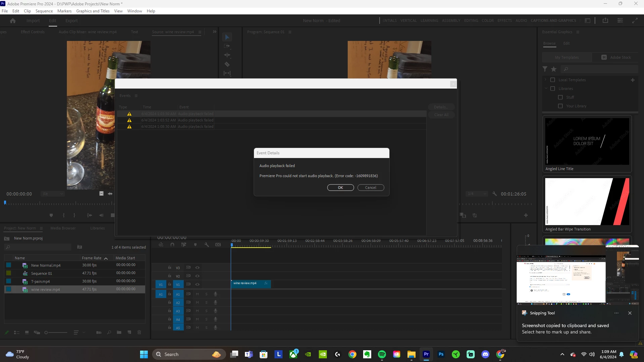Open Caption track options CC icon

click(x=218, y=245)
